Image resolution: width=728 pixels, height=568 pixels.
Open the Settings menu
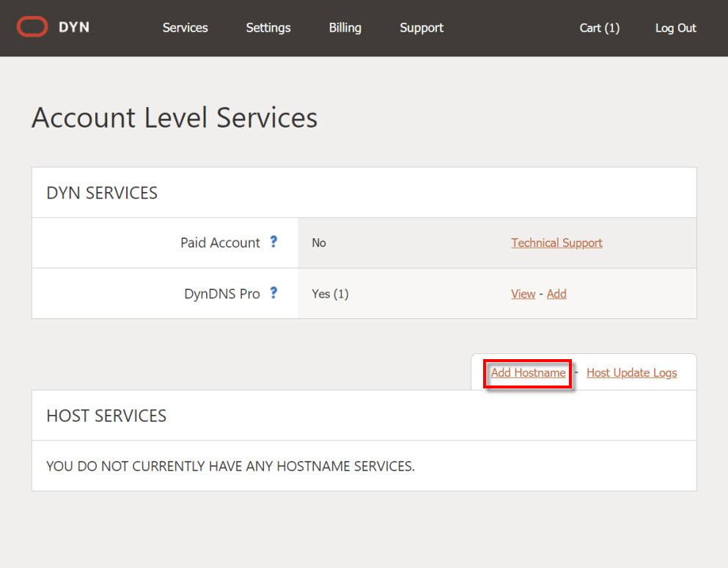(268, 28)
